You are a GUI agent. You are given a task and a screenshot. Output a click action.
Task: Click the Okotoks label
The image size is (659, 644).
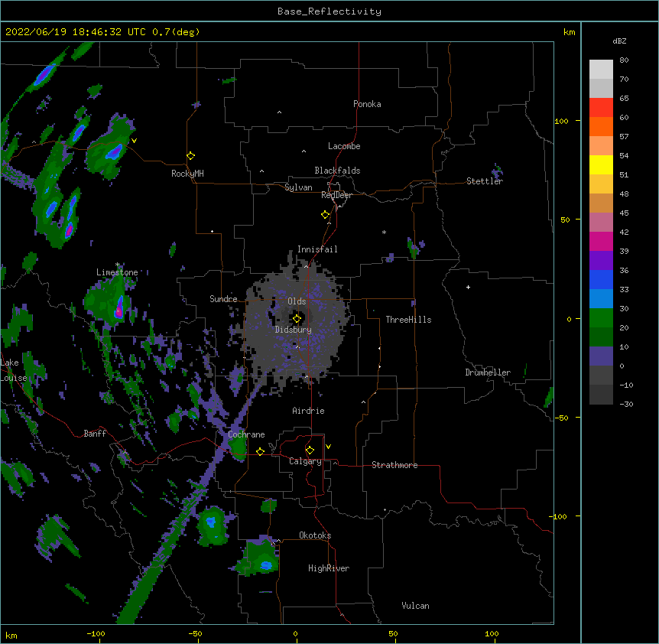(x=315, y=535)
